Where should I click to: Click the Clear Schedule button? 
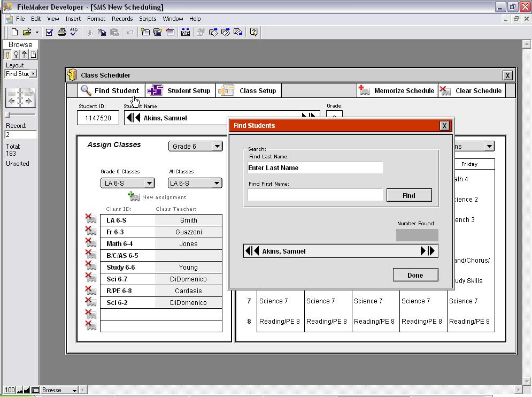pos(472,90)
